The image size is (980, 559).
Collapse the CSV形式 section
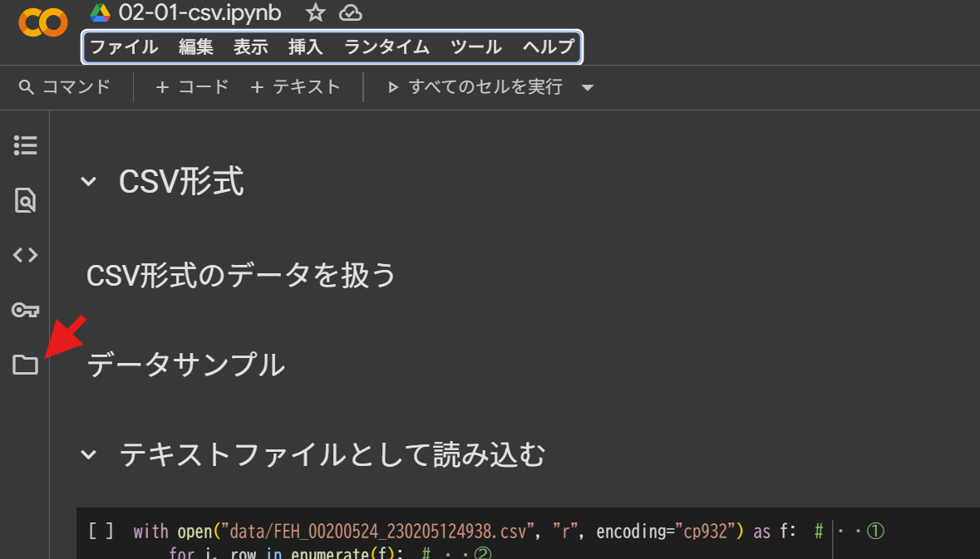click(89, 182)
